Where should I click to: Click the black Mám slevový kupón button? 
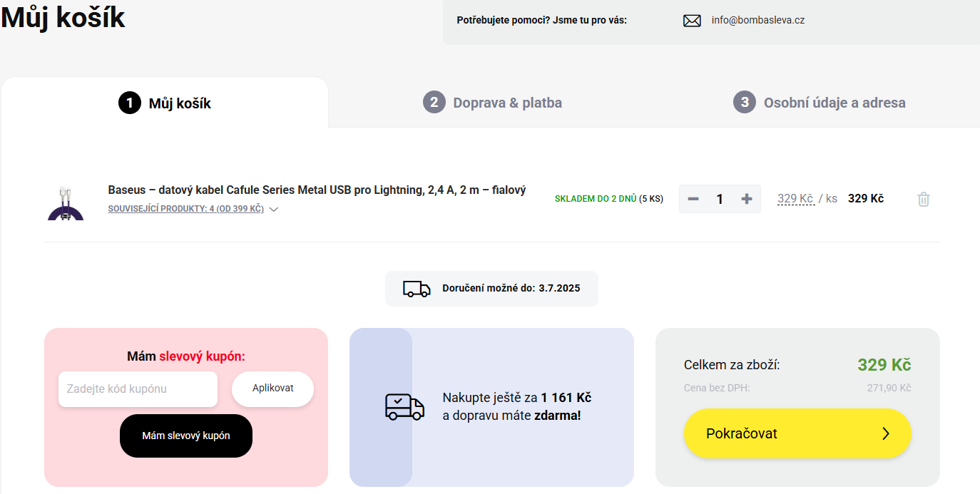pos(185,436)
